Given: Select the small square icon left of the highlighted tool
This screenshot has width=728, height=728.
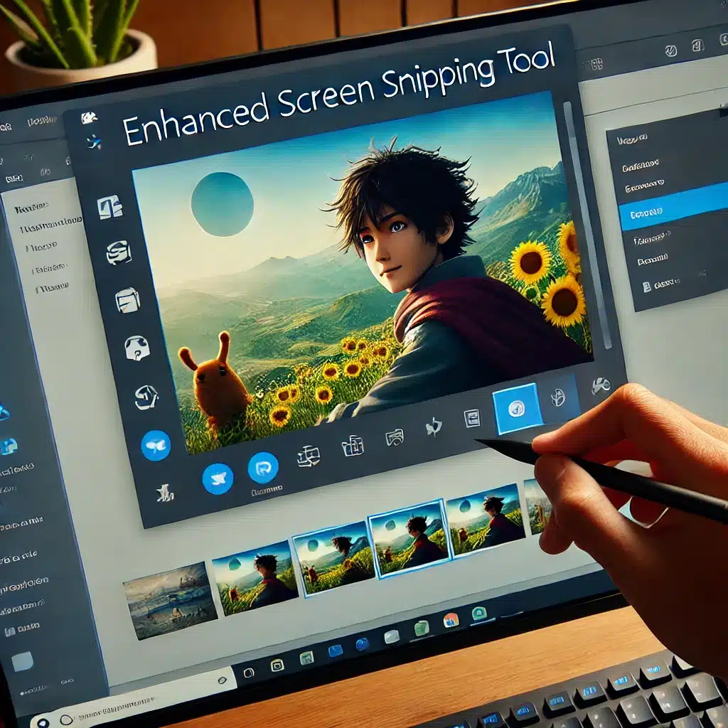Looking at the screenshot, I should click(x=472, y=419).
